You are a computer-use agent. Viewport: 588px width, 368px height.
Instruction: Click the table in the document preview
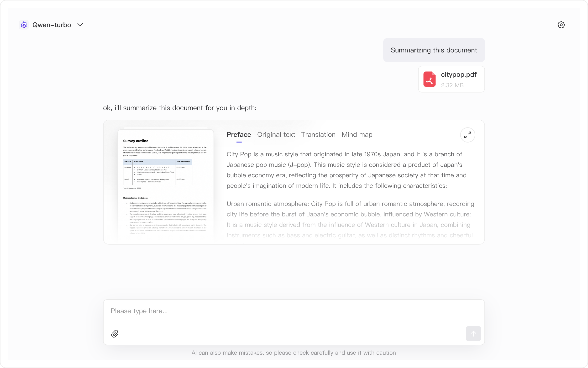pos(158,172)
